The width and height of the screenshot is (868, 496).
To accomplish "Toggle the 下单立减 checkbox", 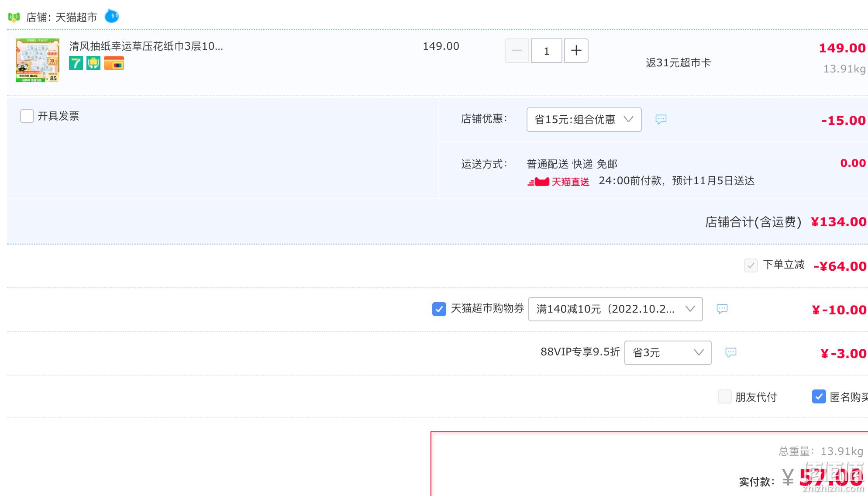I will point(751,265).
